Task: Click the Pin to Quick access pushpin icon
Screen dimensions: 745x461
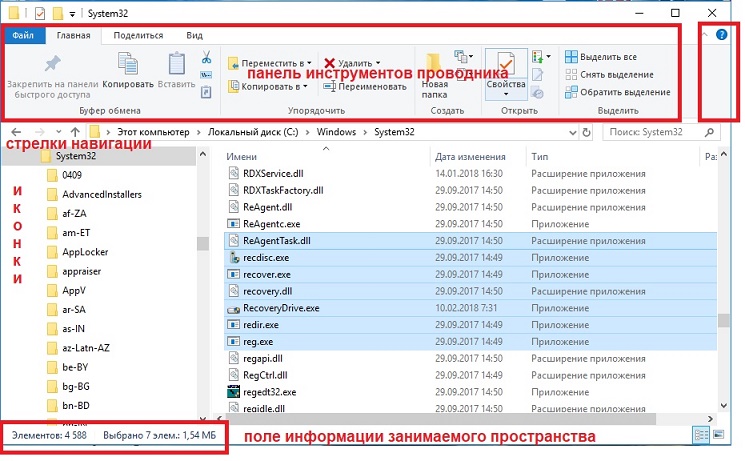Action: point(52,64)
